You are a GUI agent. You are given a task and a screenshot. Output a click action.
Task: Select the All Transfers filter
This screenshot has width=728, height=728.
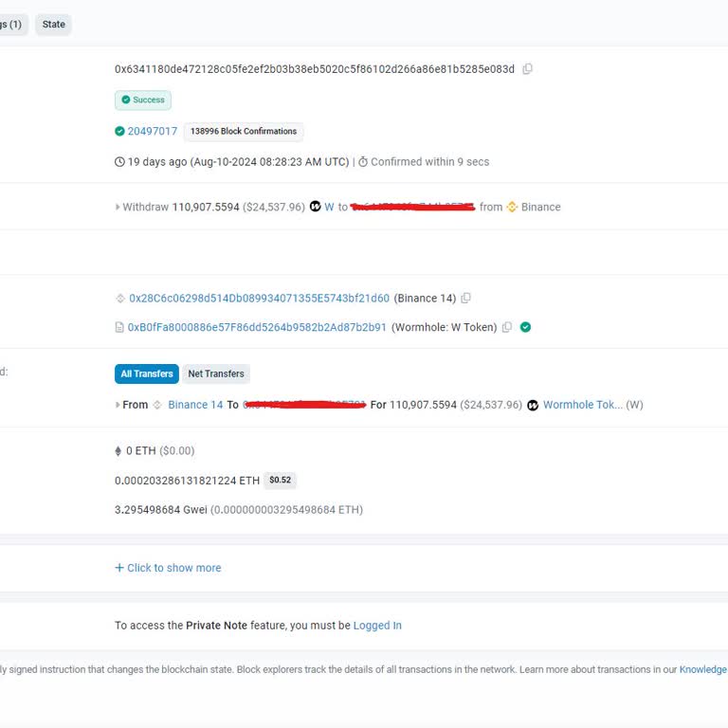point(147,374)
